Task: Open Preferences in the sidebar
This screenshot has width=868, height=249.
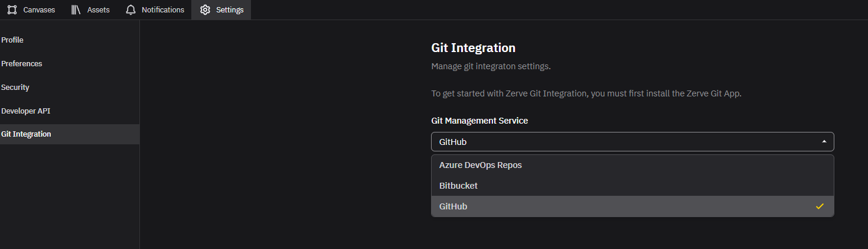Action: pyautogui.click(x=22, y=63)
